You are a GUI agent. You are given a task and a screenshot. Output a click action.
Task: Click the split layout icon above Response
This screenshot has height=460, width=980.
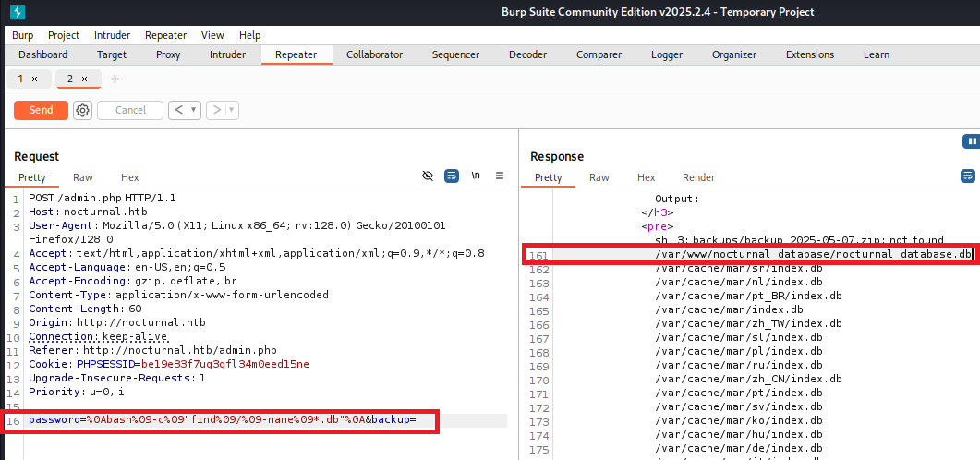970,141
